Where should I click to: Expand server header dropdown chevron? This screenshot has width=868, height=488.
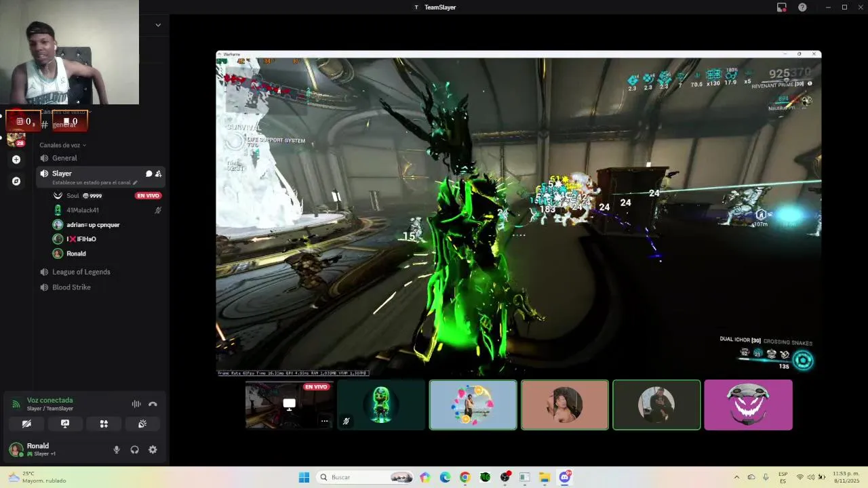[158, 25]
